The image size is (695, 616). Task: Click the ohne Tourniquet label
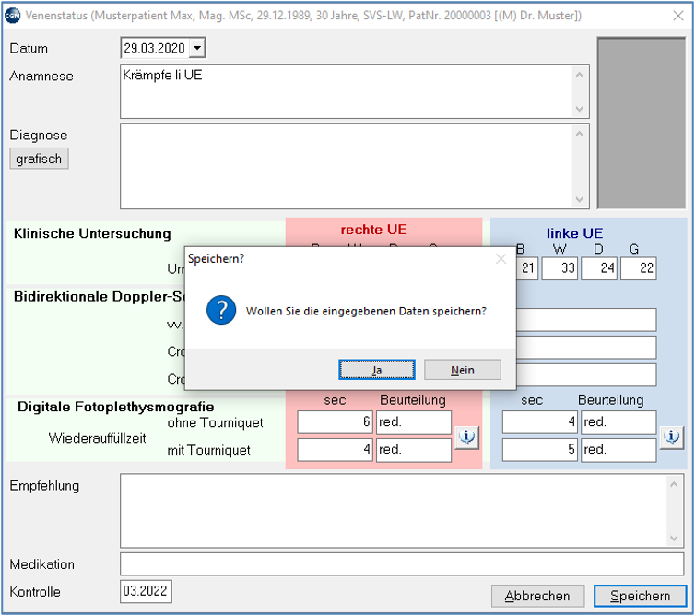(x=216, y=422)
